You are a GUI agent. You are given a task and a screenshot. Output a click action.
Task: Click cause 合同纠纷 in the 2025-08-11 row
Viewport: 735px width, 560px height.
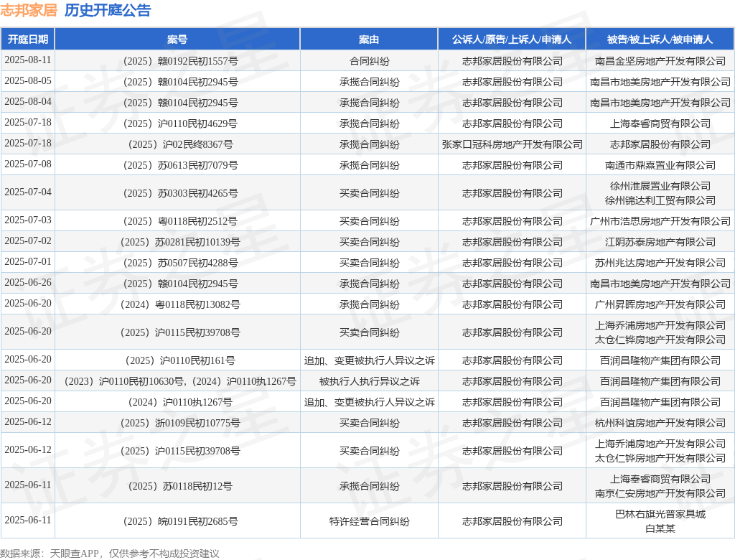pyautogui.click(x=369, y=62)
